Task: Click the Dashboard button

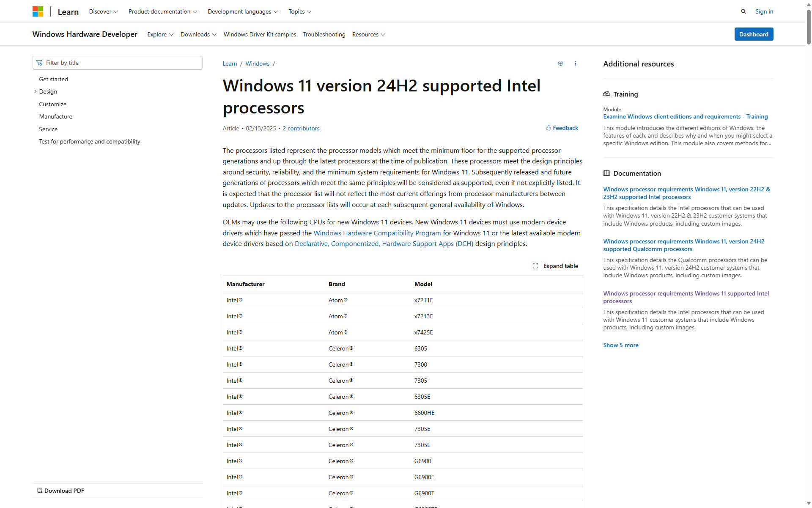Action: [754, 34]
